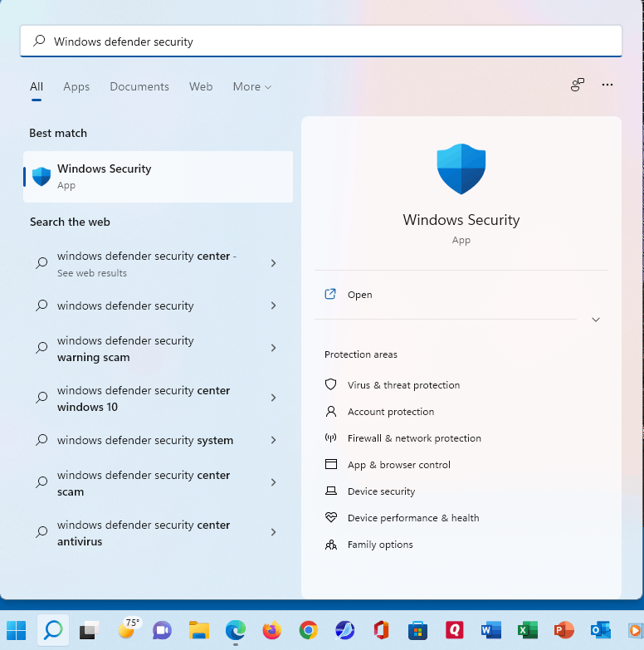
Task: Launch Excel from the taskbar
Action: (528, 631)
